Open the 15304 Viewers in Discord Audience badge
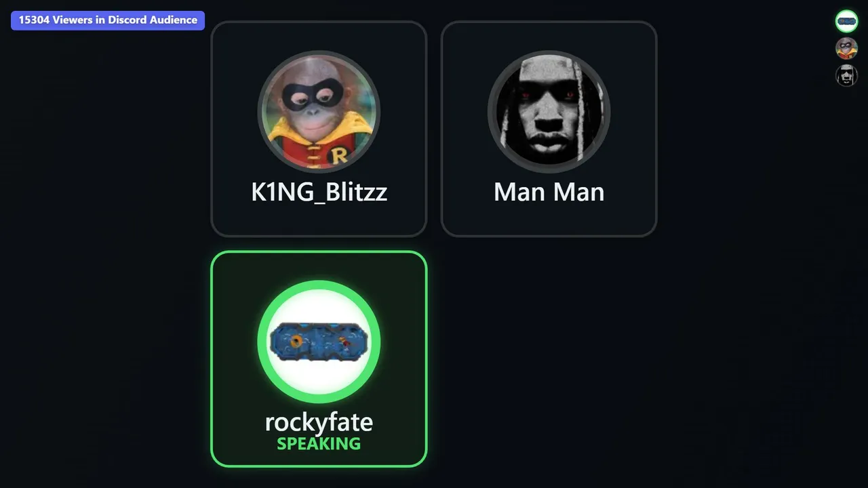 click(108, 20)
